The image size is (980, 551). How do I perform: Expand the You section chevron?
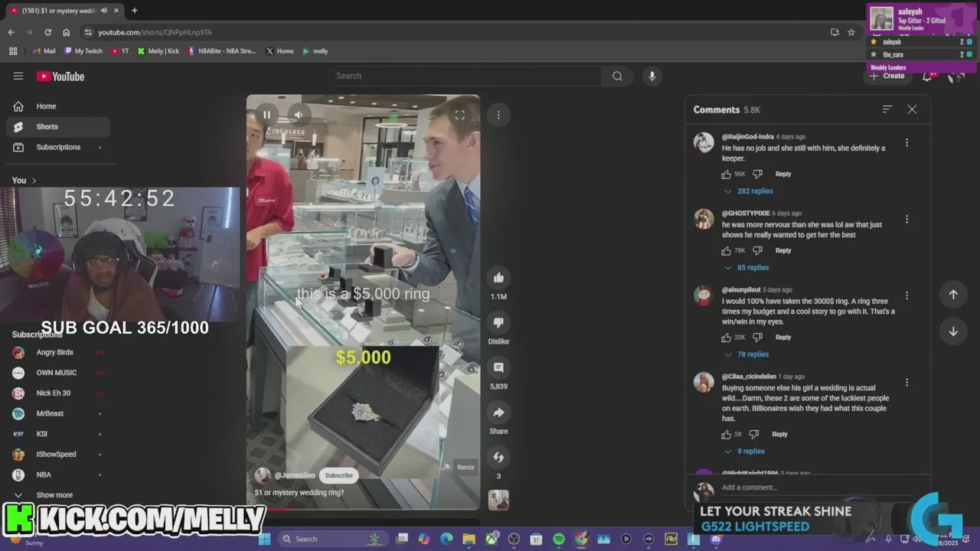[x=34, y=181]
